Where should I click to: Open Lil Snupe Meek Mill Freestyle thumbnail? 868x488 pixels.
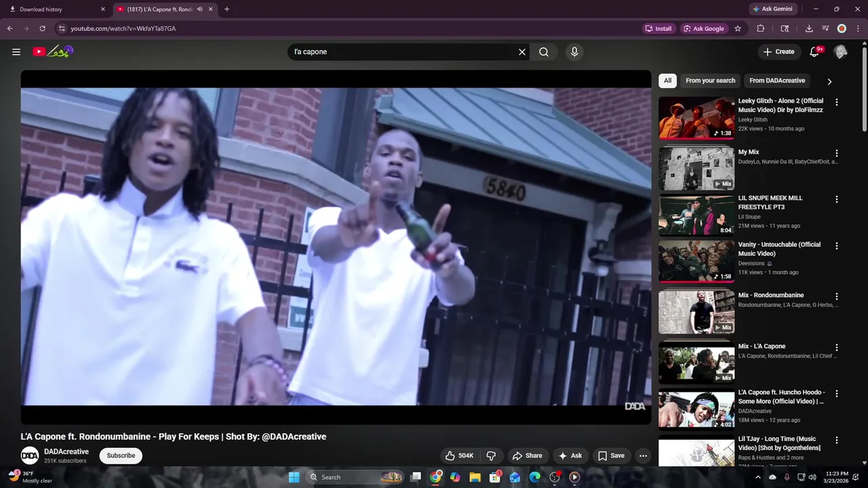point(696,215)
